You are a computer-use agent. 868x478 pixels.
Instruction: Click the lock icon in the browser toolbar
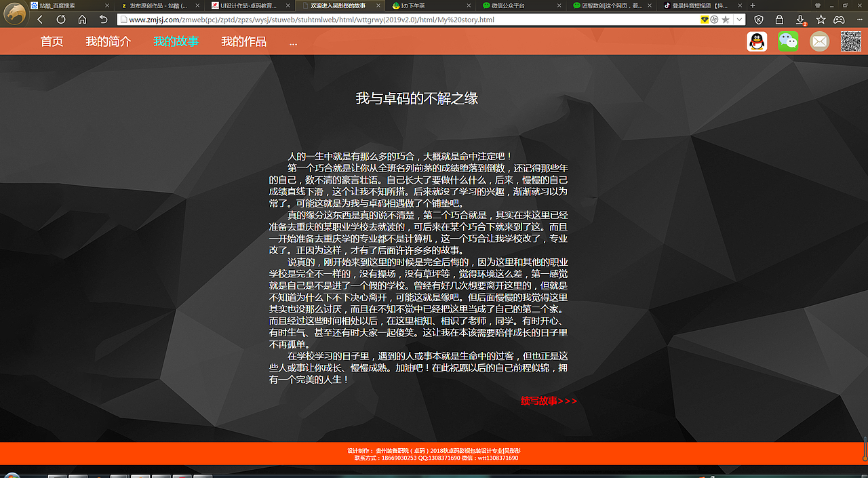click(780, 20)
